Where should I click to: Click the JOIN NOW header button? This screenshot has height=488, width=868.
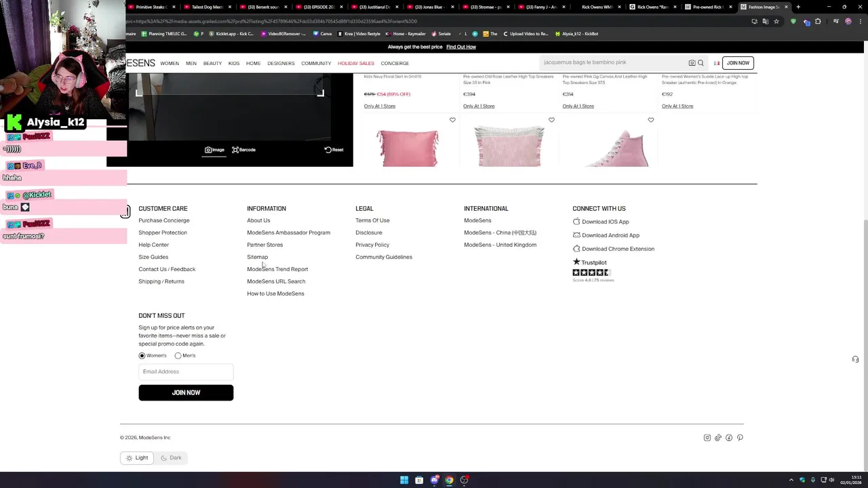[x=738, y=63]
